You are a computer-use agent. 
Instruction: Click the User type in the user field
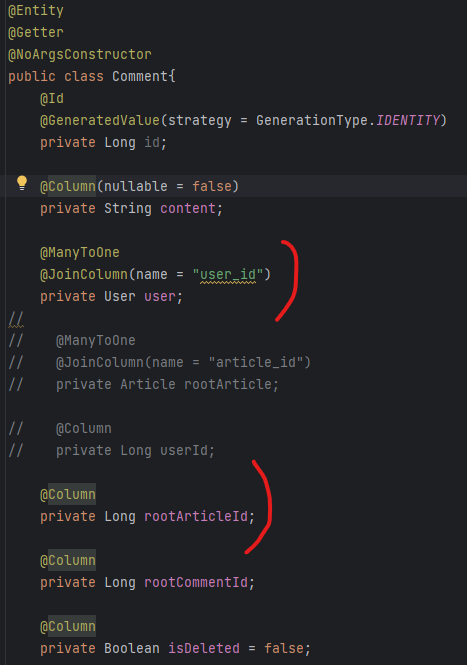point(120,297)
